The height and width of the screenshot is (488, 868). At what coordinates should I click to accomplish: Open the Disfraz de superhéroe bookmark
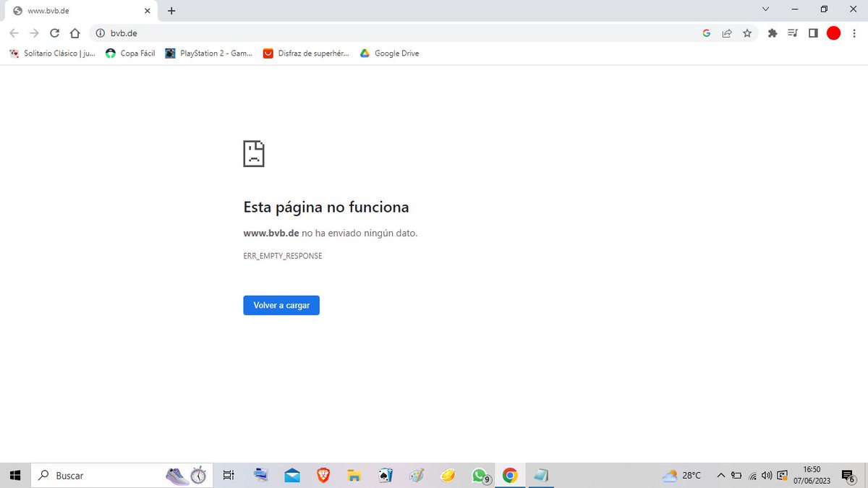click(x=306, y=53)
